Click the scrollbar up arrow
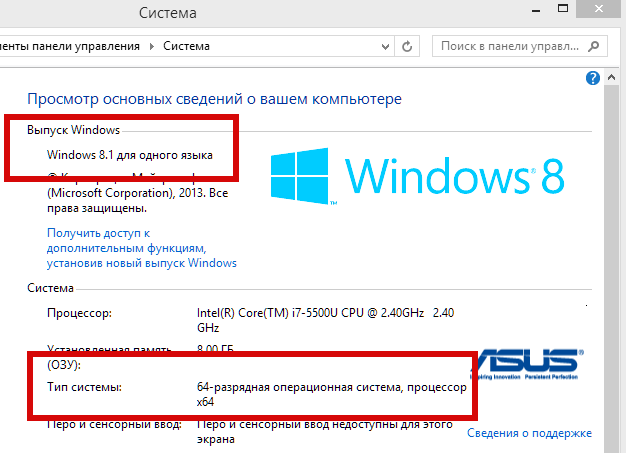 pos(611,77)
